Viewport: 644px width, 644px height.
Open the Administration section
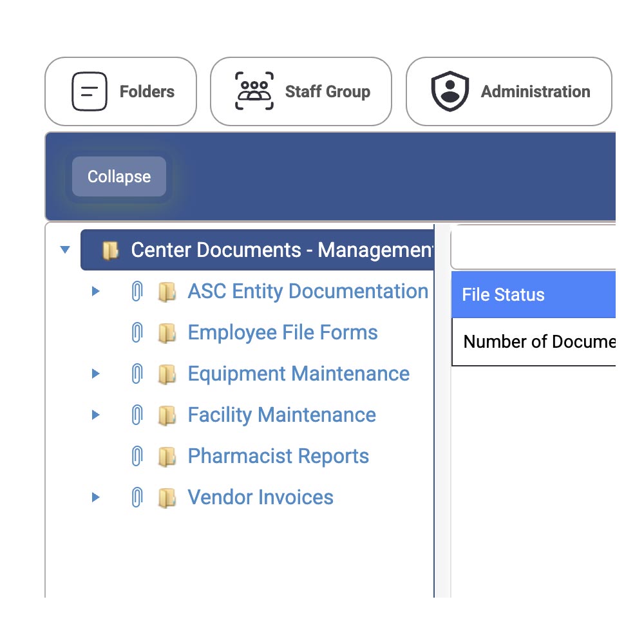pyautogui.click(x=509, y=91)
